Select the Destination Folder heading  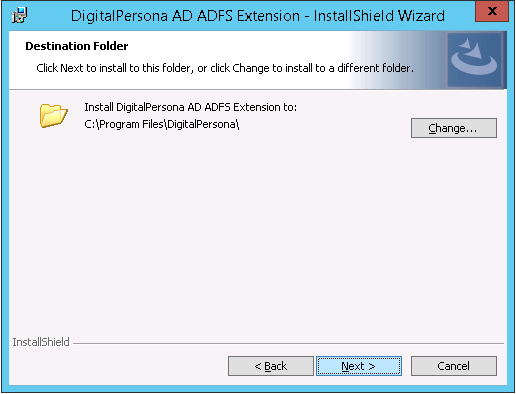(77, 46)
